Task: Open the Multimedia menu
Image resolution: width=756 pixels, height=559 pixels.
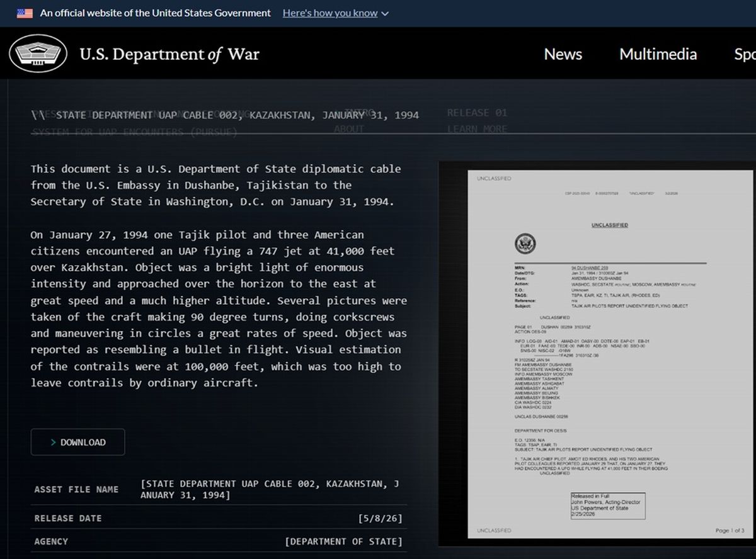Action: pyautogui.click(x=658, y=54)
